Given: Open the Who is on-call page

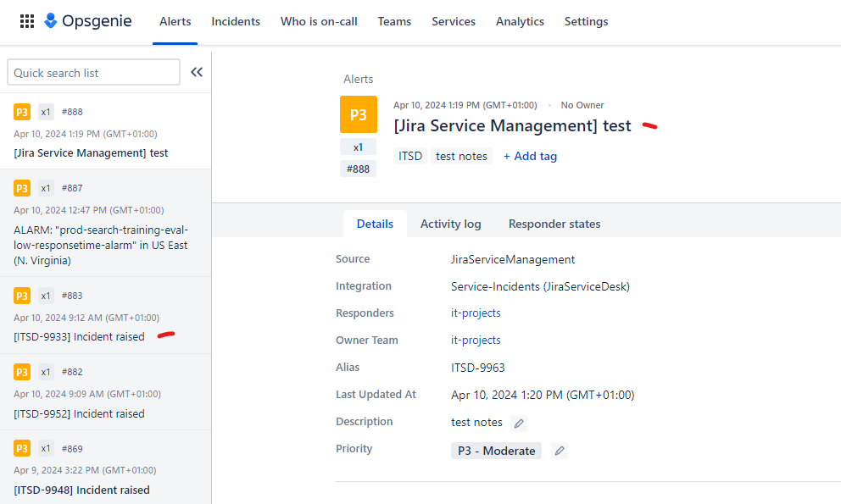Looking at the screenshot, I should (319, 21).
